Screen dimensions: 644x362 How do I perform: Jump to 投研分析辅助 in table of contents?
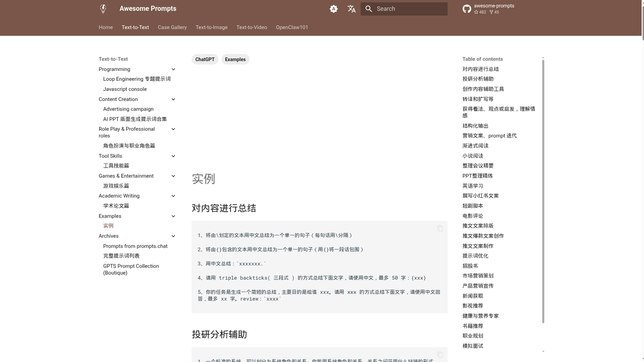478,79
